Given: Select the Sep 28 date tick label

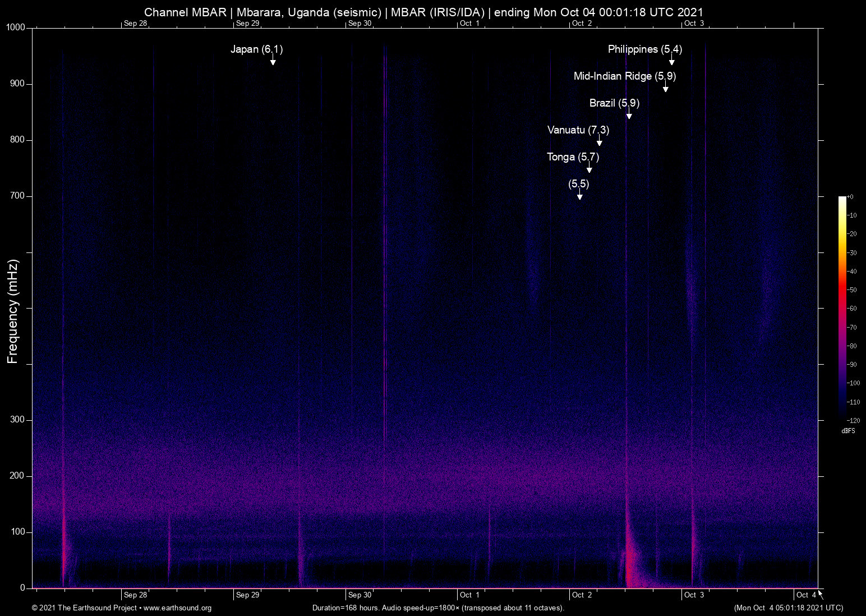Looking at the screenshot, I should 135,595.
